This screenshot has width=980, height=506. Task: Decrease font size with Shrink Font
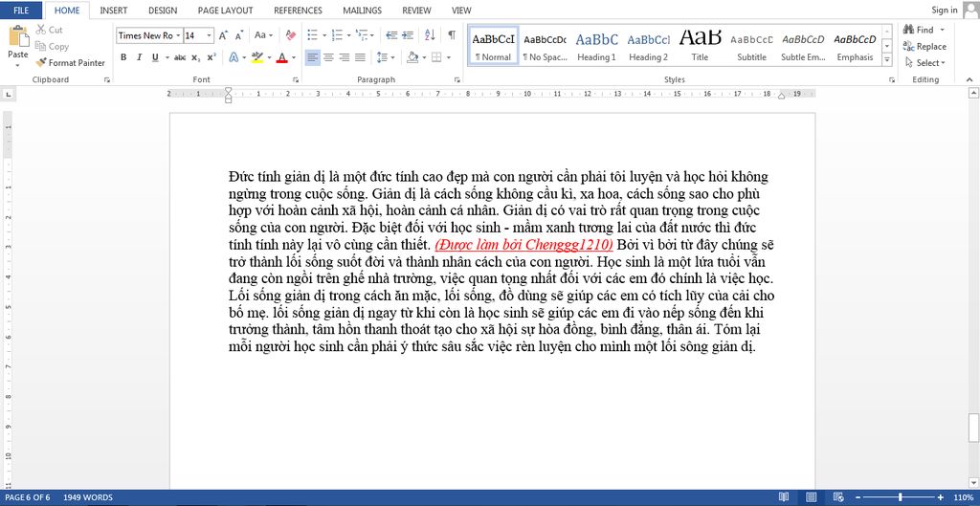[x=238, y=35]
